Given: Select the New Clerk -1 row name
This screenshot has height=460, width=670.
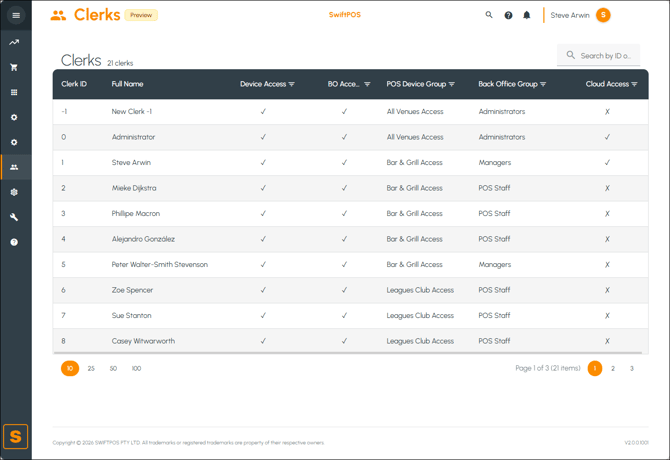Looking at the screenshot, I should point(132,111).
